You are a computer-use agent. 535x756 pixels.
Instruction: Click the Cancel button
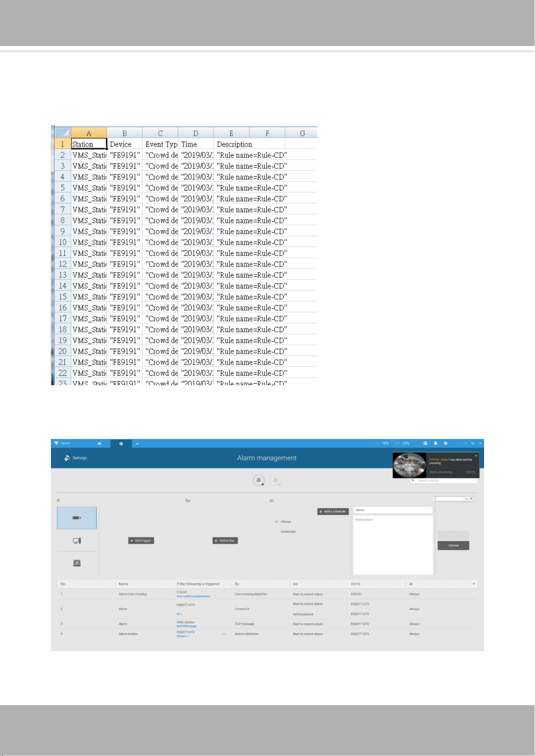click(x=453, y=546)
